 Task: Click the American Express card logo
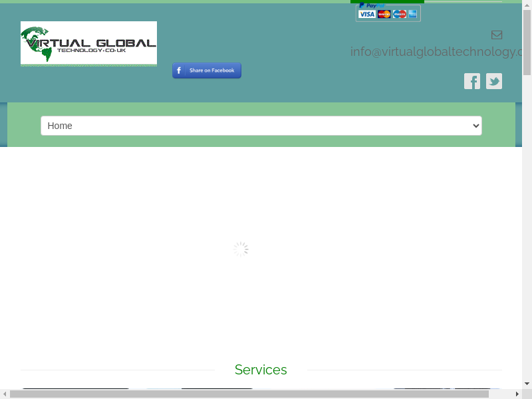click(412, 14)
